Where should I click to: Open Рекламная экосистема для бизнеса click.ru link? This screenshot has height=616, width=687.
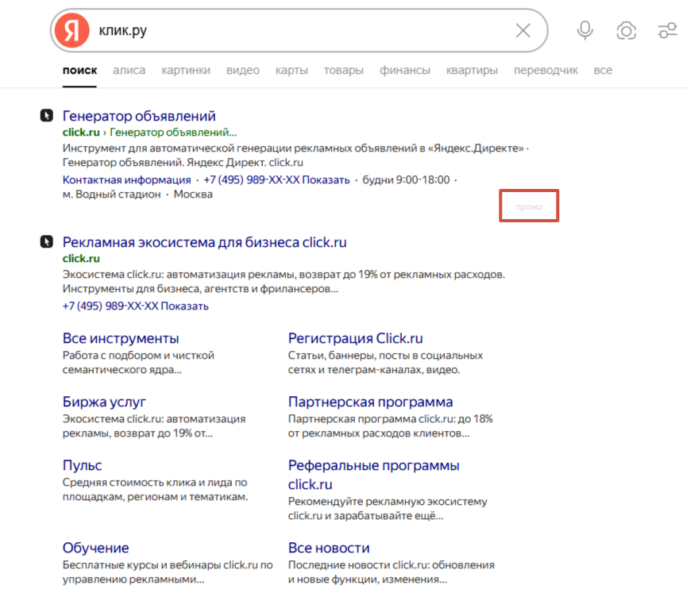pyautogui.click(x=204, y=242)
